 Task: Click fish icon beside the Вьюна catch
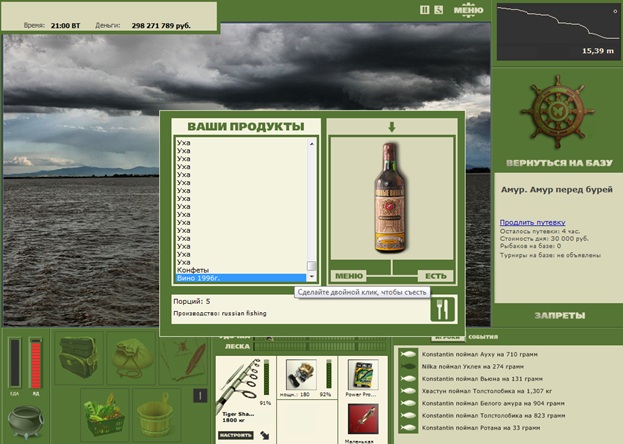(408, 379)
